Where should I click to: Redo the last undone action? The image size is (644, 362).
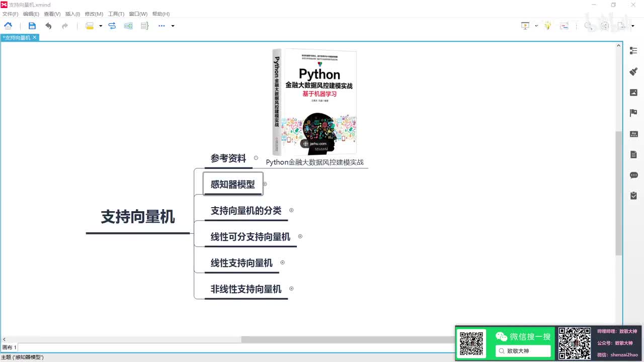tap(65, 26)
